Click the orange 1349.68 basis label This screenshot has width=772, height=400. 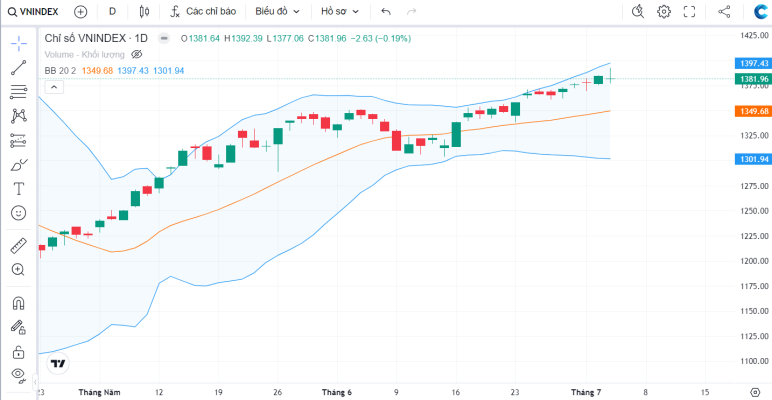[753, 111]
